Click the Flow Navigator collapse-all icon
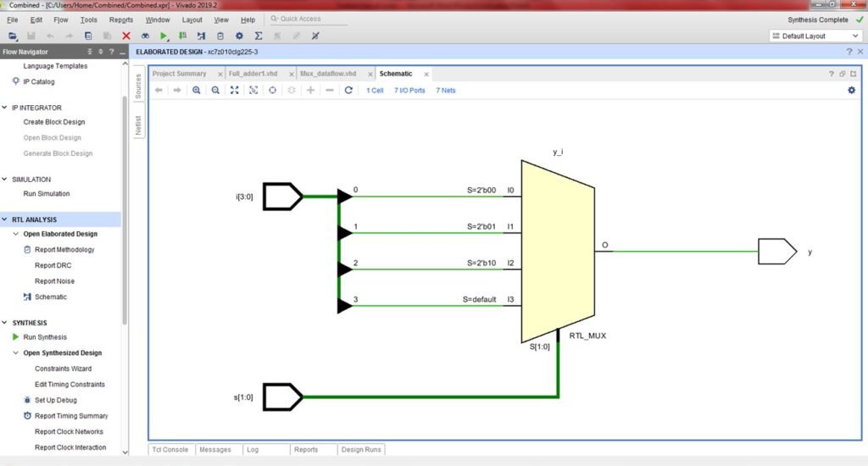868x466 pixels. 90,52
